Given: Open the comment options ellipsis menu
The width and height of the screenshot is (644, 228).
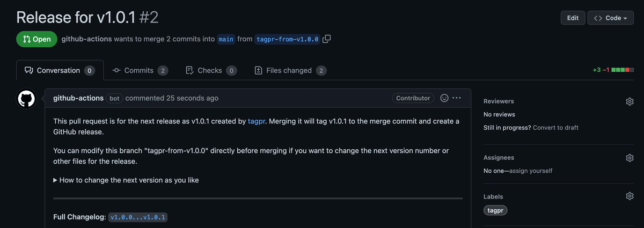Looking at the screenshot, I should click(x=457, y=98).
